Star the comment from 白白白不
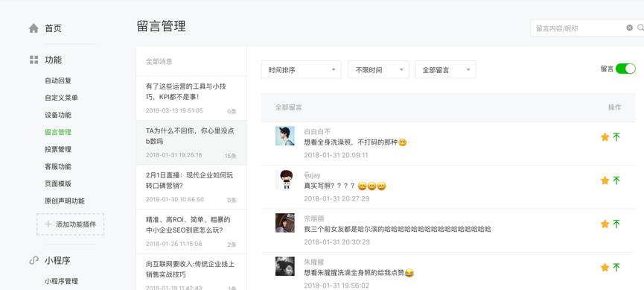Screen dimensions: 644x290 [605, 137]
